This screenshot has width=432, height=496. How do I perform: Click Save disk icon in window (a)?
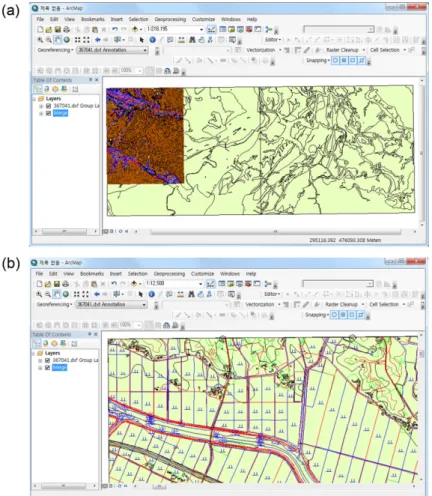58,29
